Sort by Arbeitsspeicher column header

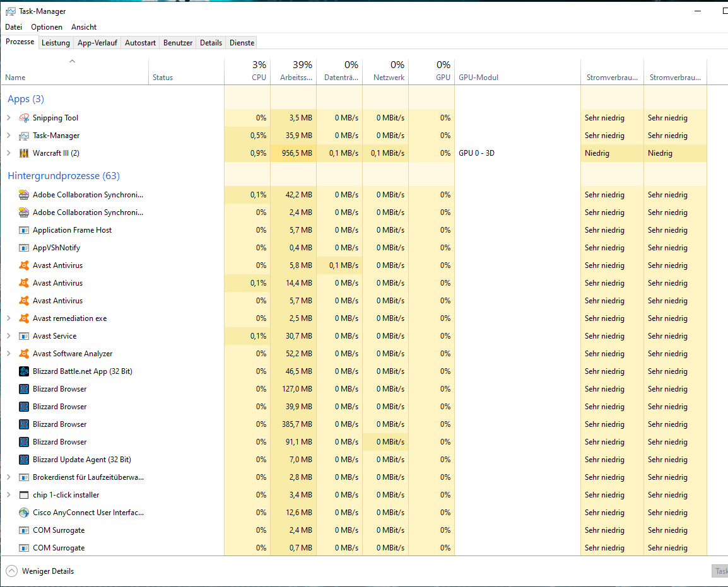[x=293, y=72]
